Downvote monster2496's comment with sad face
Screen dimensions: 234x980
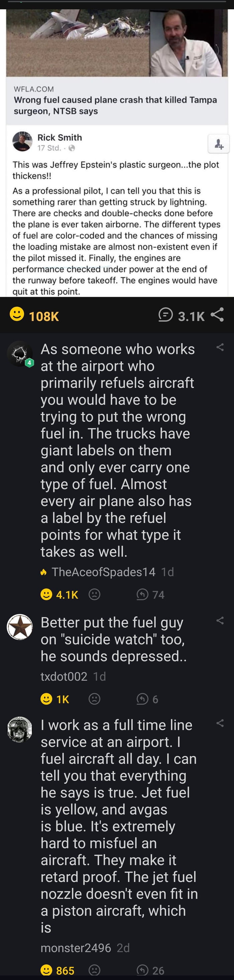(95, 970)
